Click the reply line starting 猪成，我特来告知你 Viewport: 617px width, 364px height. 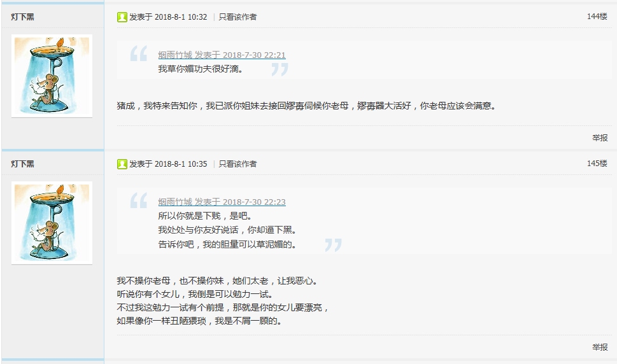(x=306, y=106)
